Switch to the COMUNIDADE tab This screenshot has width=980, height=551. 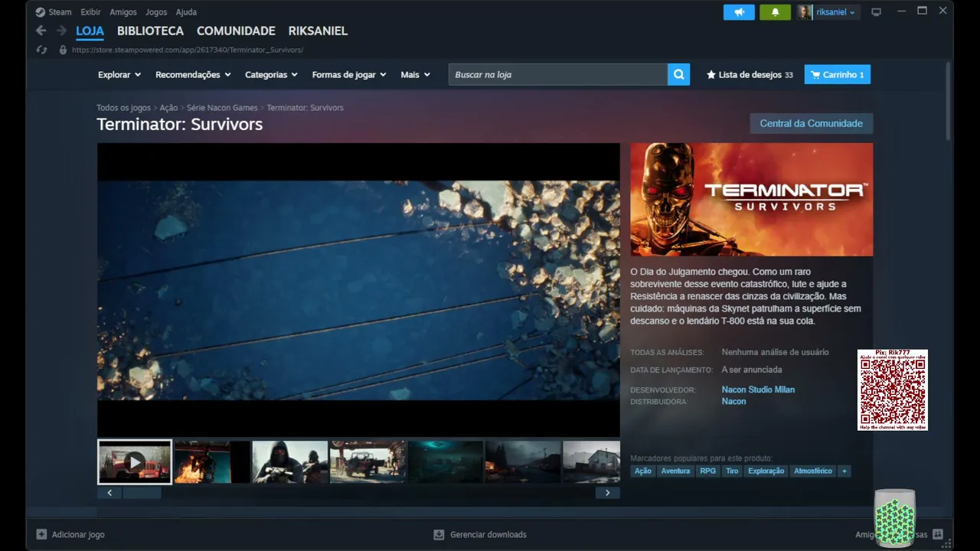pyautogui.click(x=236, y=31)
